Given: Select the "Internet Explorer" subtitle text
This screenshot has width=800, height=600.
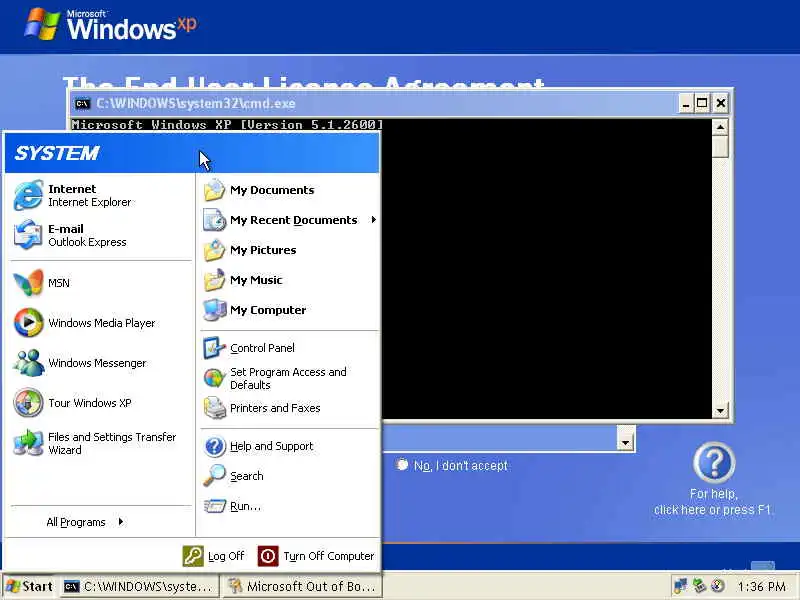Looking at the screenshot, I should pyautogui.click(x=90, y=203).
